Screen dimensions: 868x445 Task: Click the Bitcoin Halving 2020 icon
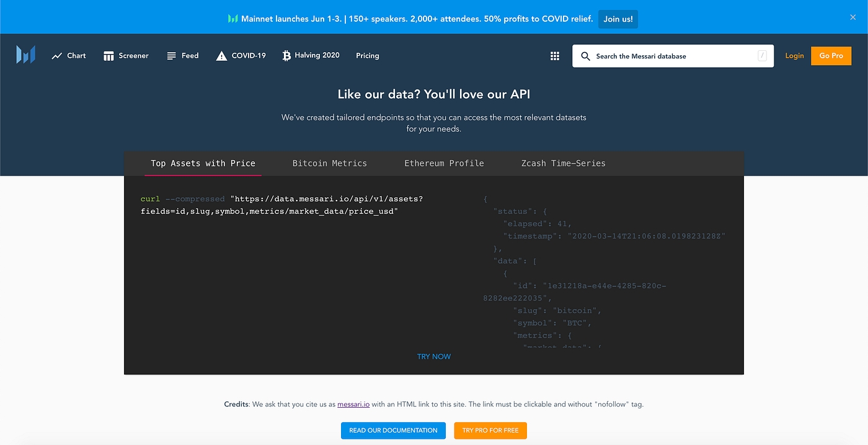coord(286,56)
